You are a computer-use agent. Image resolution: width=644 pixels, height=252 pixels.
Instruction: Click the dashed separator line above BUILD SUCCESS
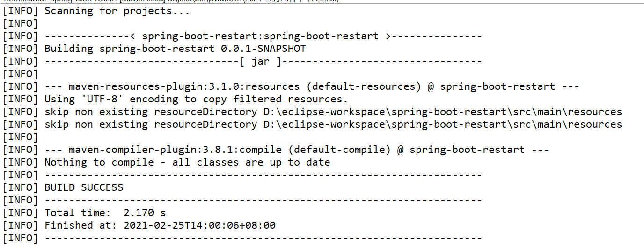click(263, 175)
